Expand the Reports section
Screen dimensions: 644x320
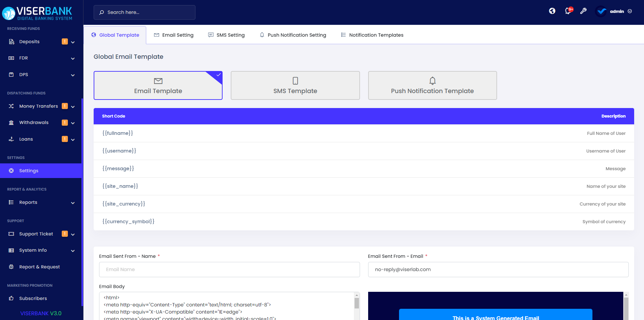point(73,202)
